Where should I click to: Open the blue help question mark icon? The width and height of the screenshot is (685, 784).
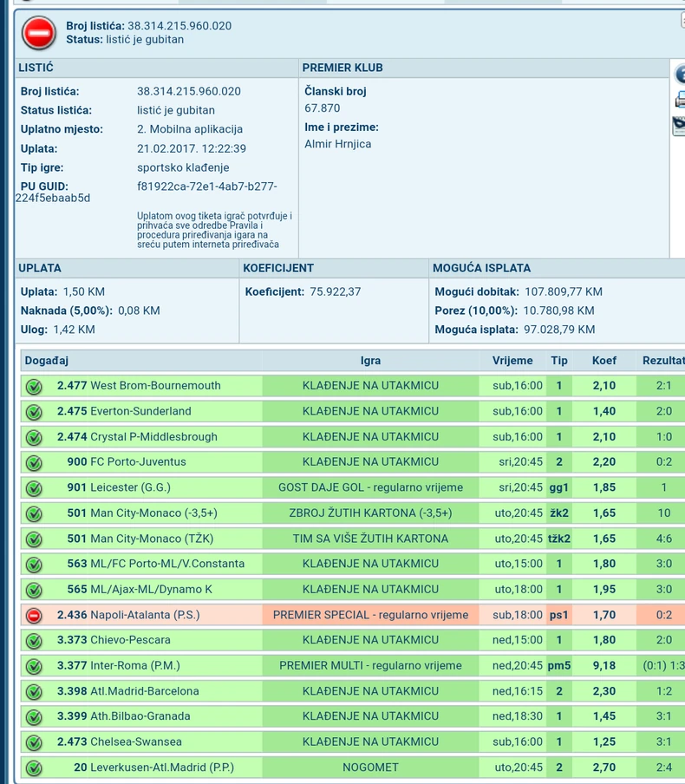pyautogui.click(x=680, y=75)
